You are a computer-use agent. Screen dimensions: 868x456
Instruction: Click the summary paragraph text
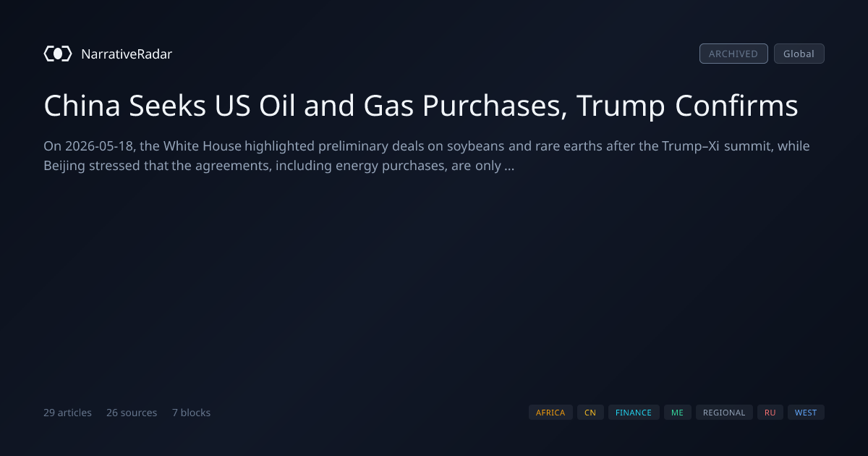tap(427, 156)
